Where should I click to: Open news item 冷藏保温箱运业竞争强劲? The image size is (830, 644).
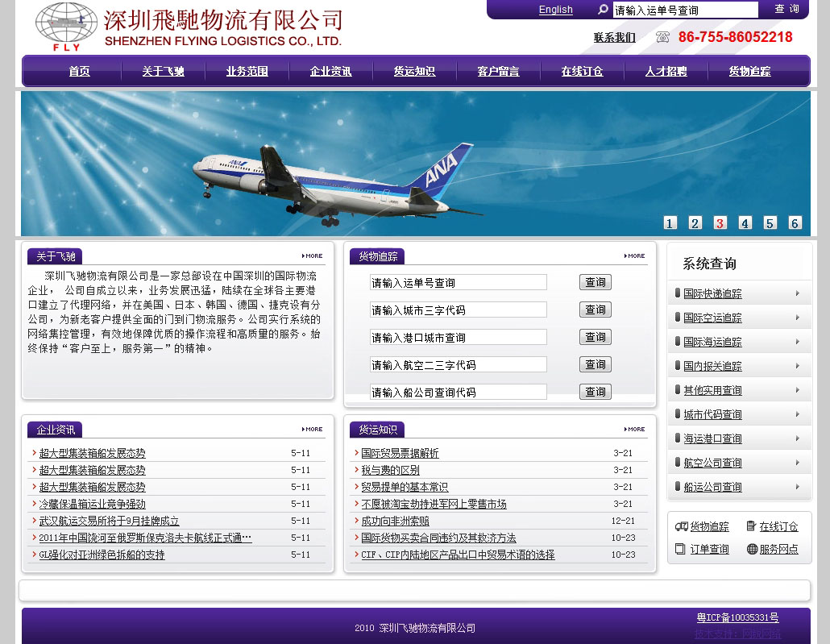pos(93,504)
